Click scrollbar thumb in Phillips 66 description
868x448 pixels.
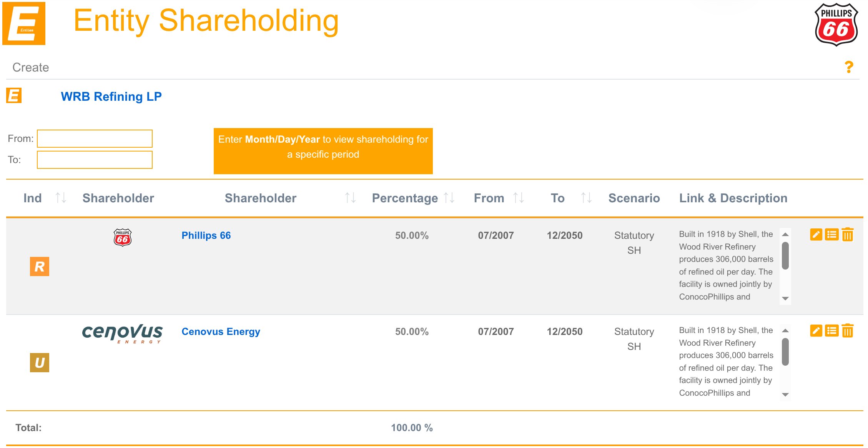[x=785, y=256]
